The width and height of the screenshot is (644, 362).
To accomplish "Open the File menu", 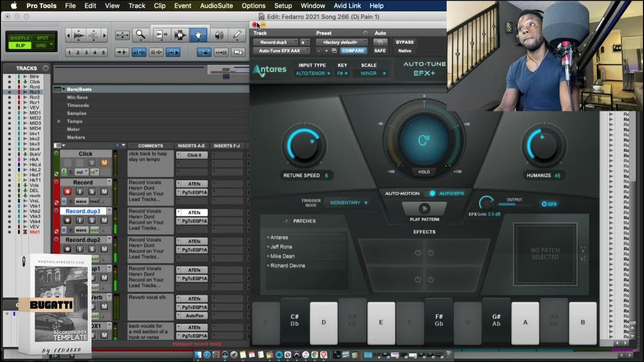I will tap(70, 6).
